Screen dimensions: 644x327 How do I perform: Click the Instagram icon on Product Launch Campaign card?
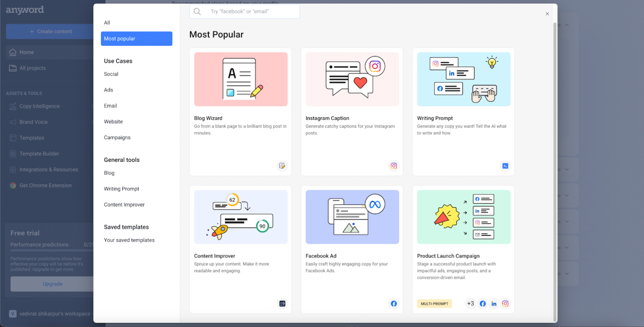pos(505,304)
